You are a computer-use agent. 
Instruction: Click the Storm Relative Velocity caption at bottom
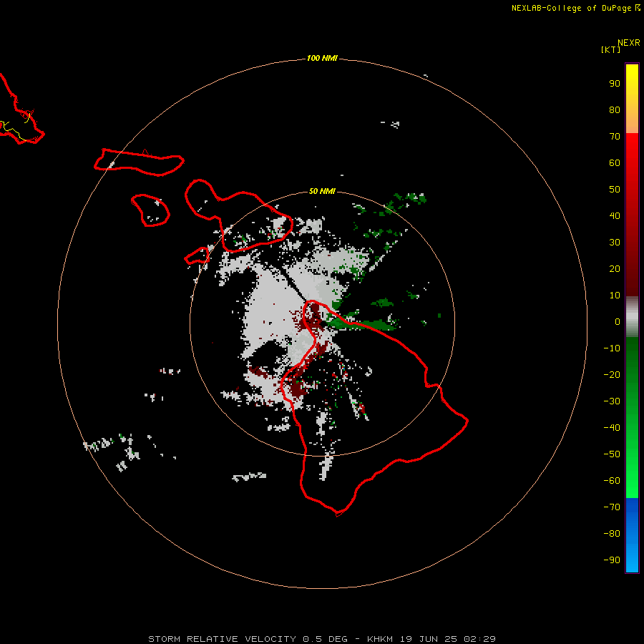pyautogui.click(x=322, y=639)
